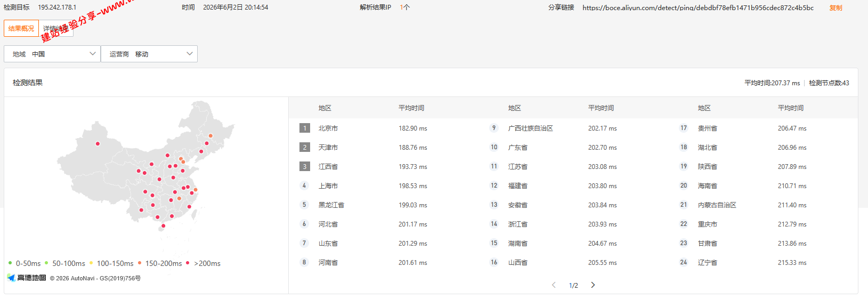Select the 0-50ms green legend dot
The width and height of the screenshot is (868, 299).
point(10,263)
